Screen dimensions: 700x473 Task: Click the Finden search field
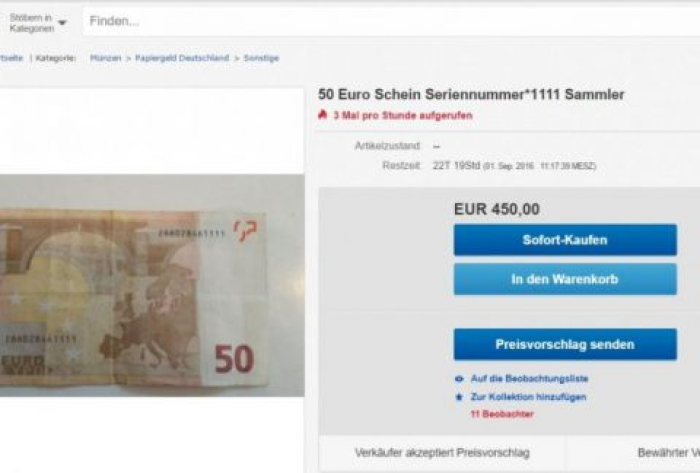pos(391,21)
